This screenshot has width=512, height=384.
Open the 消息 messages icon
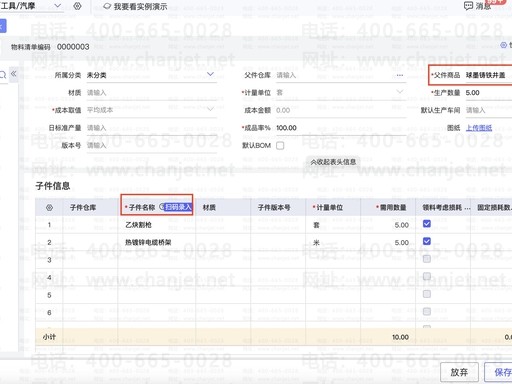pyautogui.click(x=468, y=6)
